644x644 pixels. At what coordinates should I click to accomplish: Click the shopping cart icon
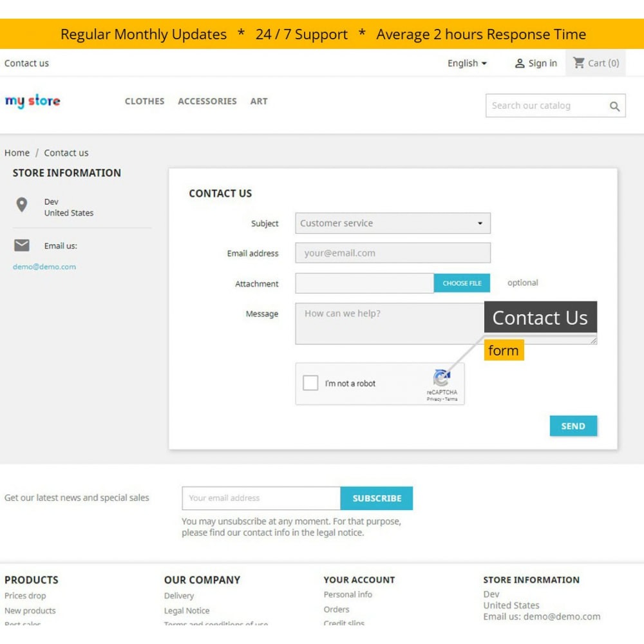point(579,63)
